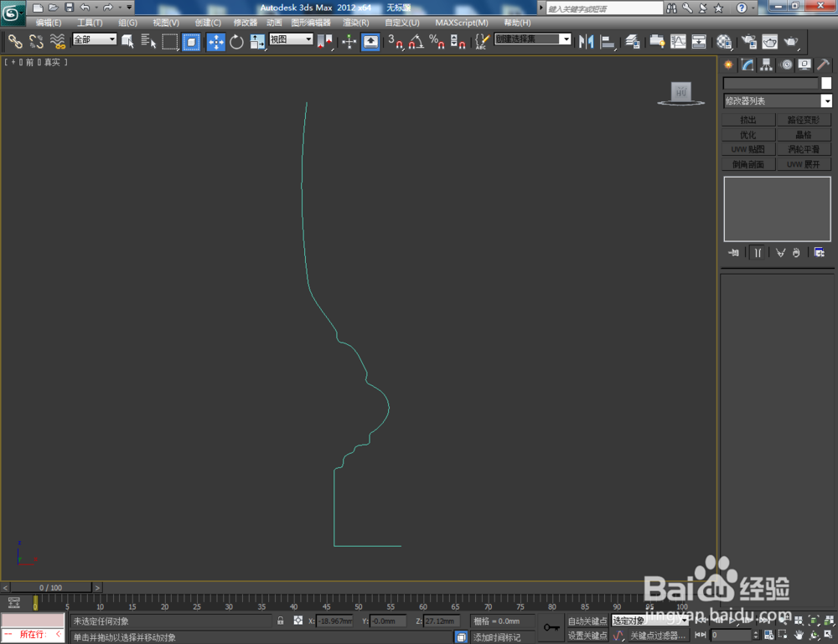This screenshot has width=838, height=644.
Task: Click the ViewCube in the viewport
Action: tap(680, 92)
